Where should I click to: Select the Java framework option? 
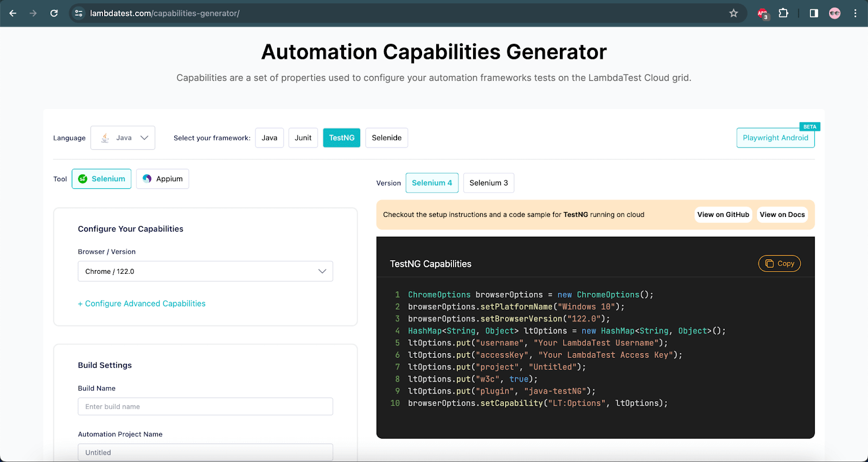click(269, 138)
